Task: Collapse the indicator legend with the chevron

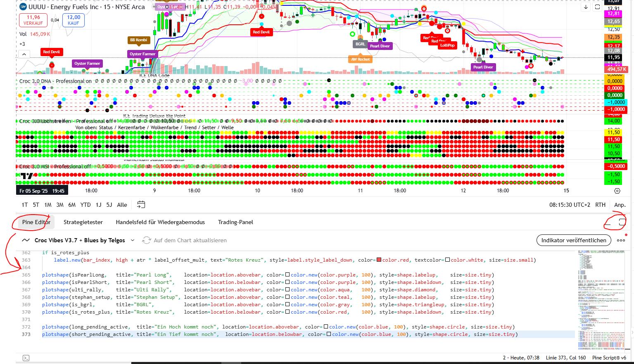Action: 24,54
